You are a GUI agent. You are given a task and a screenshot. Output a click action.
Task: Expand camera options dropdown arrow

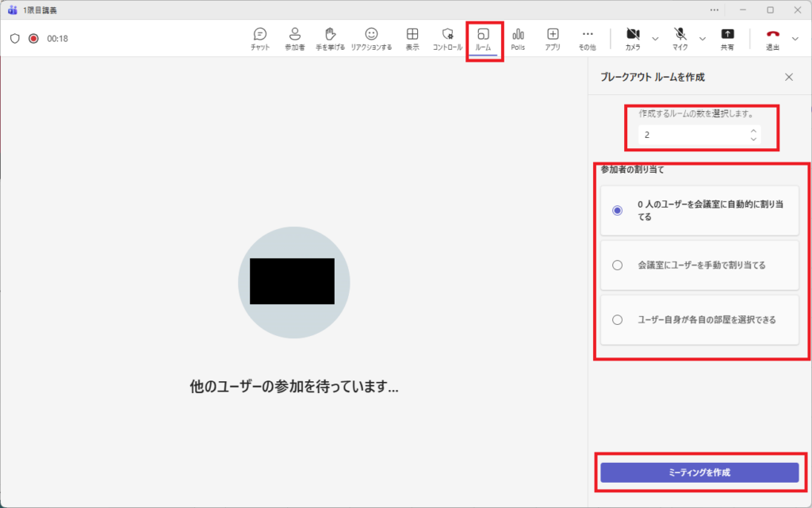(655, 38)
